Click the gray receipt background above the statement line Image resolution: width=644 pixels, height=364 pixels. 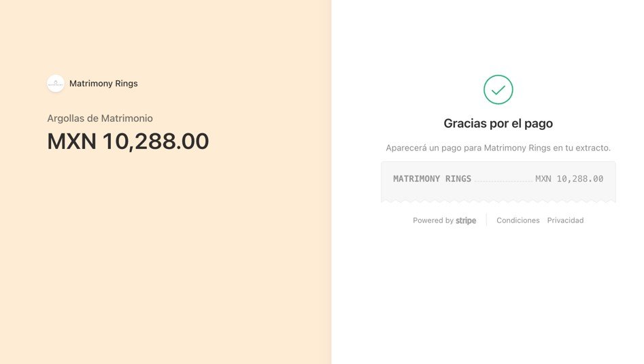(498, 167)
